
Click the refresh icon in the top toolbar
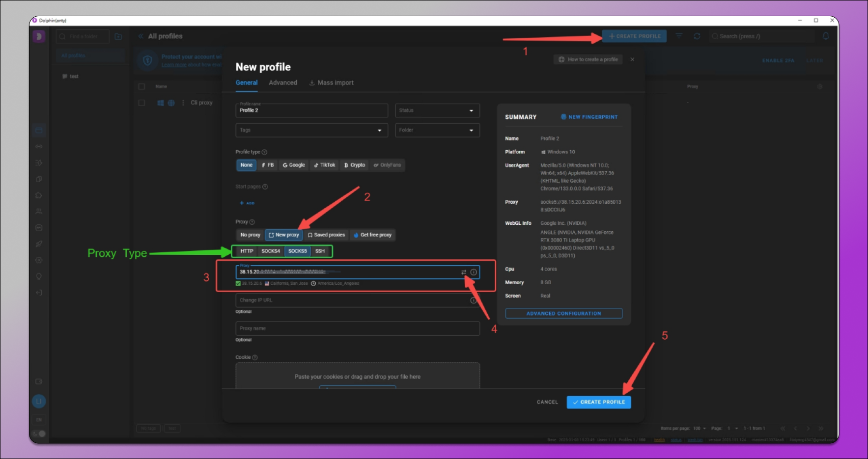(x=697, y=36)
